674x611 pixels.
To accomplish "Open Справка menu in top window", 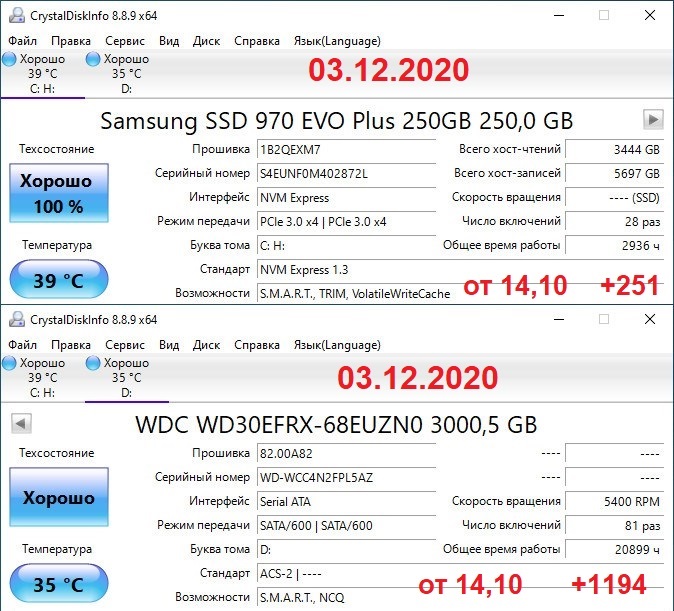I will click(257, 41).
